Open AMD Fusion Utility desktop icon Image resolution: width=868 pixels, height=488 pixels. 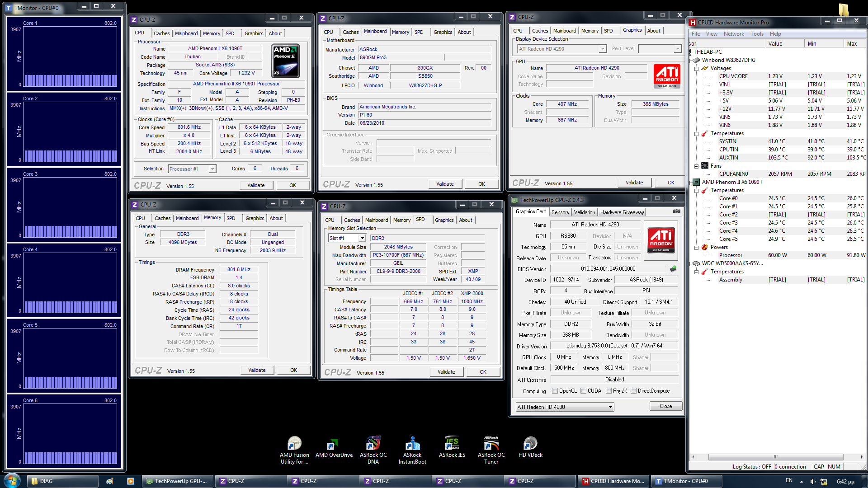point(294,450)
